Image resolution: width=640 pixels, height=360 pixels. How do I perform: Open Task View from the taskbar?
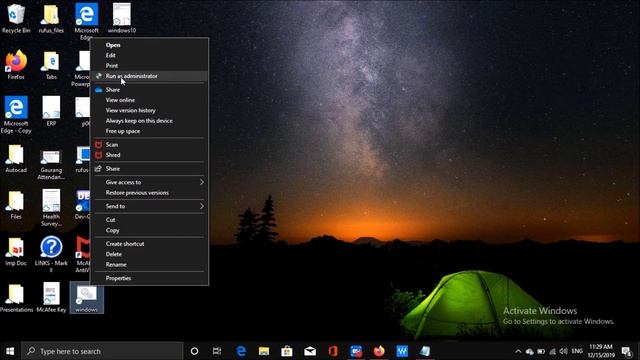click(x=217, y=351)
